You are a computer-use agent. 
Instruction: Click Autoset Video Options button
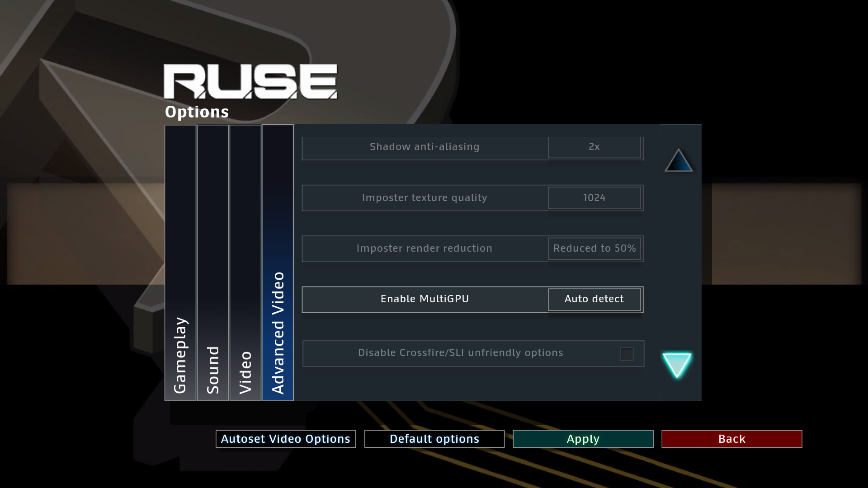coord(286,439)
